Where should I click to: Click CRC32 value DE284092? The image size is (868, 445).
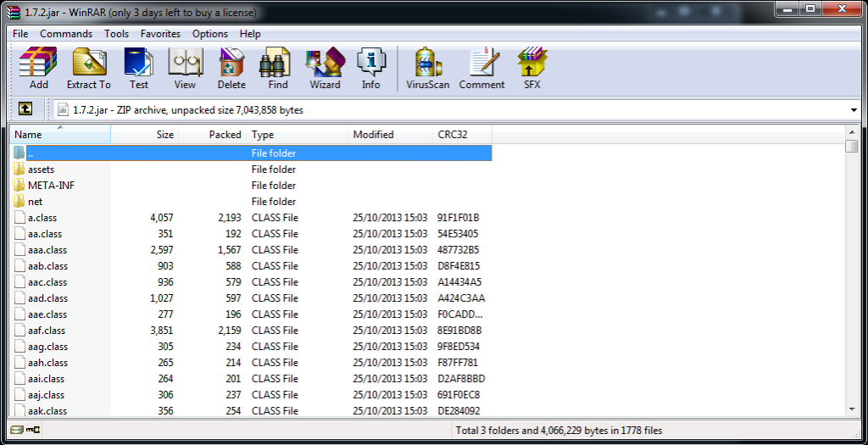(x=459, y=411)
